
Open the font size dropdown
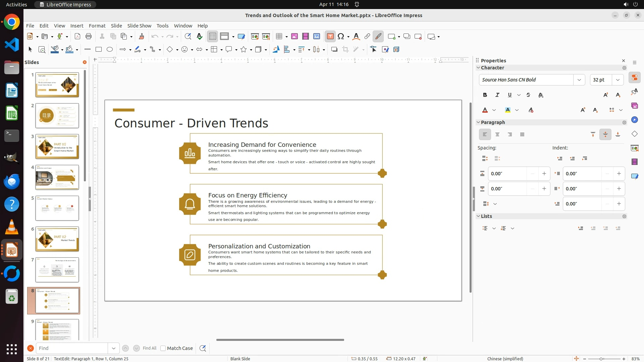click(x=618, y=80)
